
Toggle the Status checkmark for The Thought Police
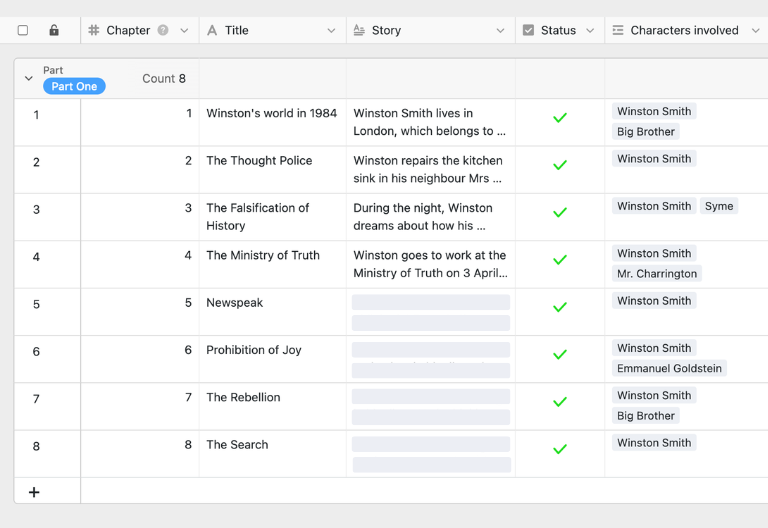point(560,165)
